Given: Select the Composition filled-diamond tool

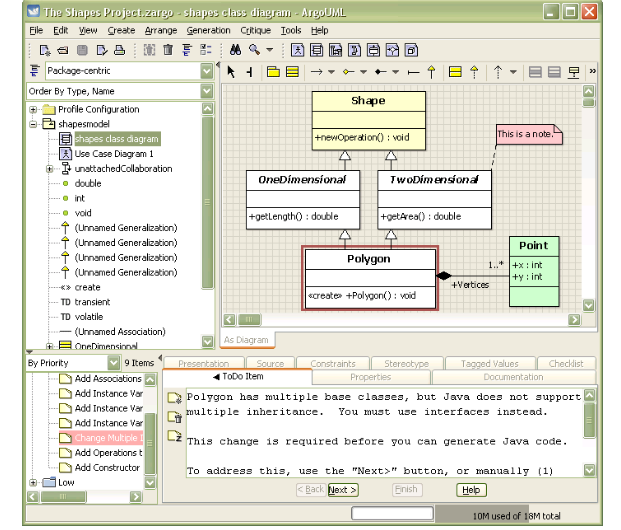Looking at the screenshot, I should coord(381,72).
